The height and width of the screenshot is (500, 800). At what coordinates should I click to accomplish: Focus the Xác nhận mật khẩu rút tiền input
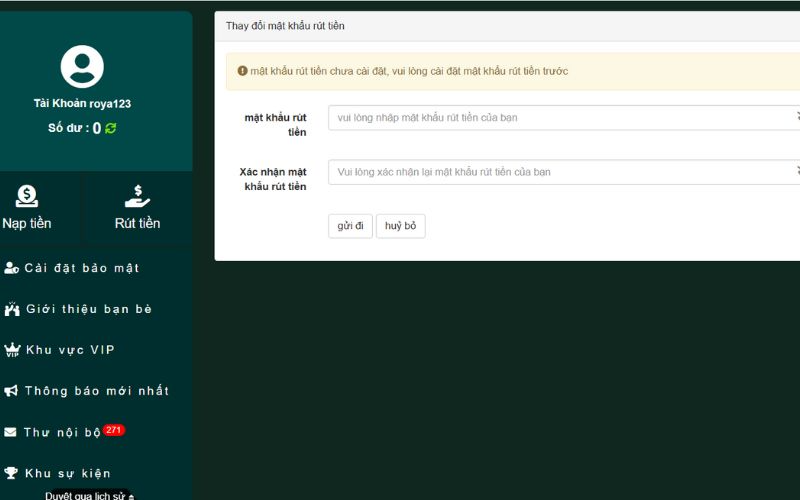point(560,172)
